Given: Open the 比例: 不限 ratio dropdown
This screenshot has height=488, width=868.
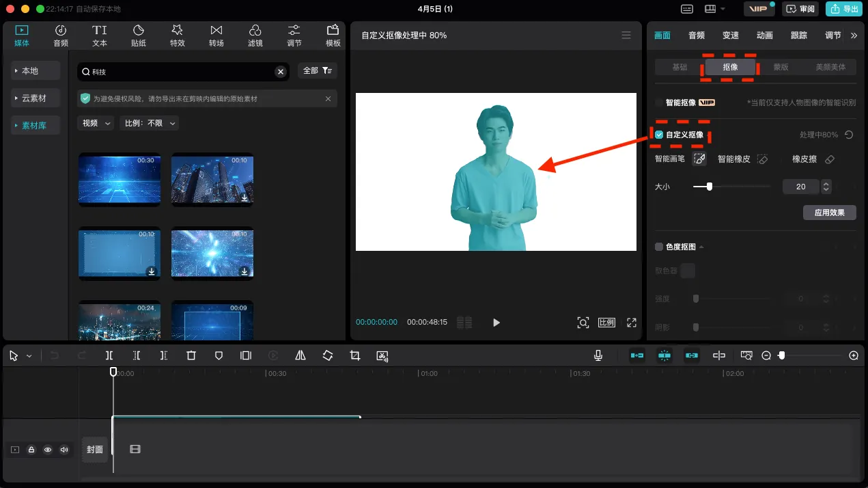Looking at the screenshot, I should (150, 123).
